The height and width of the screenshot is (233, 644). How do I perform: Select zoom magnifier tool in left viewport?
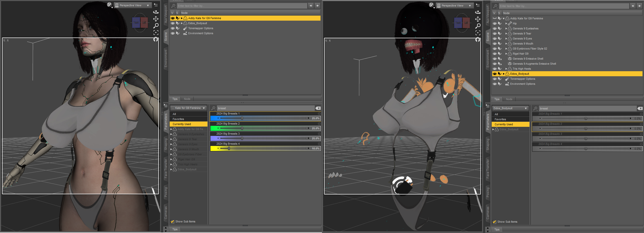(x=156, y=26)
